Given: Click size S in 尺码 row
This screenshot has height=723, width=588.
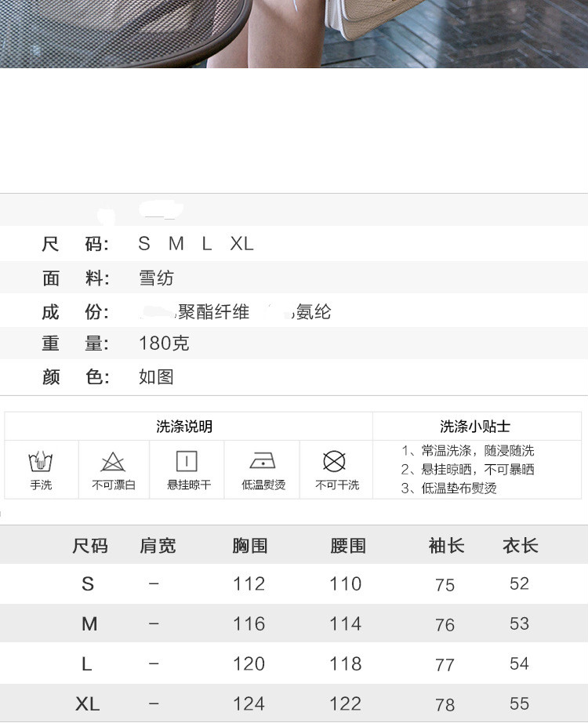Looking at the screenshot, I should tap(143, 244).
